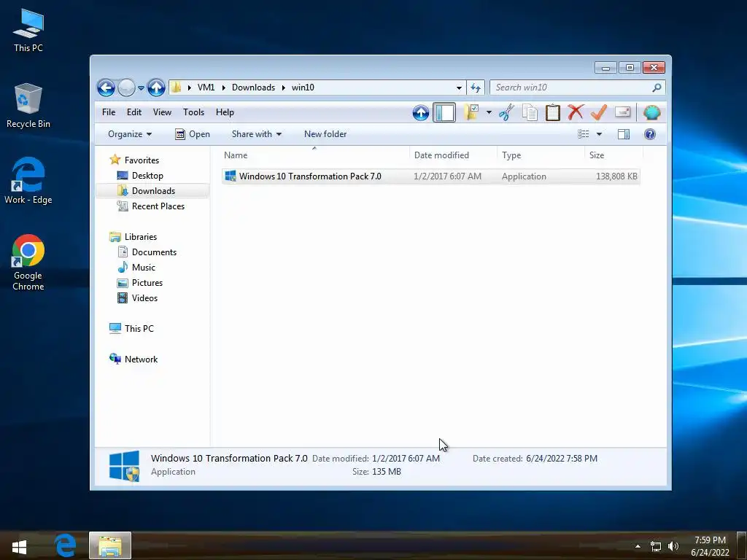Delete the file with red X icon
Image resolution: width=747 pixels, height=560 pixels.
[x=576, y=112]
